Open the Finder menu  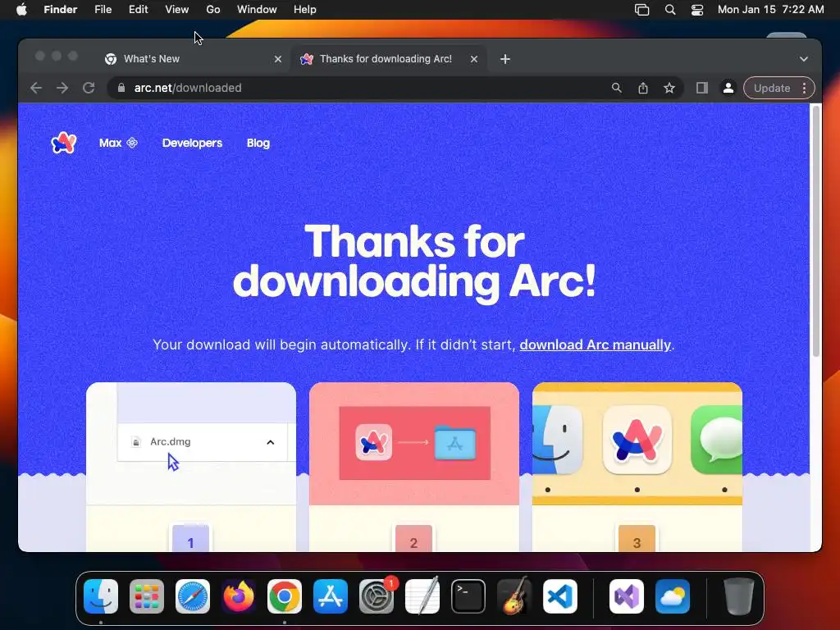coord(61,10)
